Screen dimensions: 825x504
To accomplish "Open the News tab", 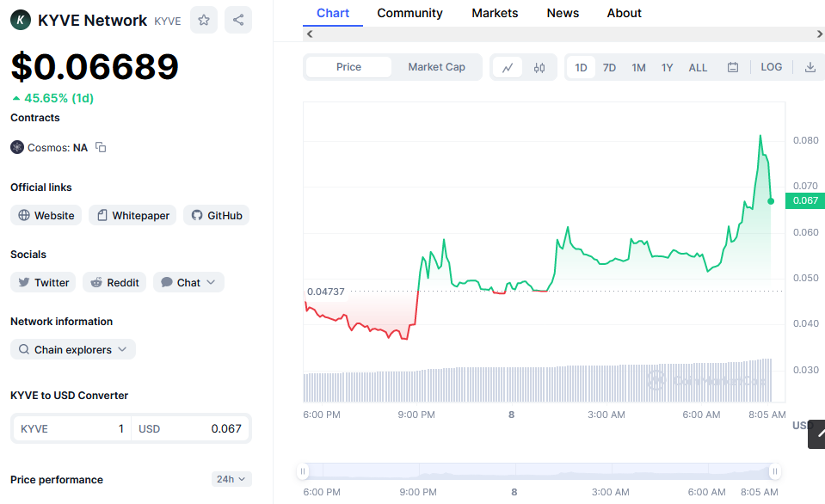I will [x=563, y=13].
